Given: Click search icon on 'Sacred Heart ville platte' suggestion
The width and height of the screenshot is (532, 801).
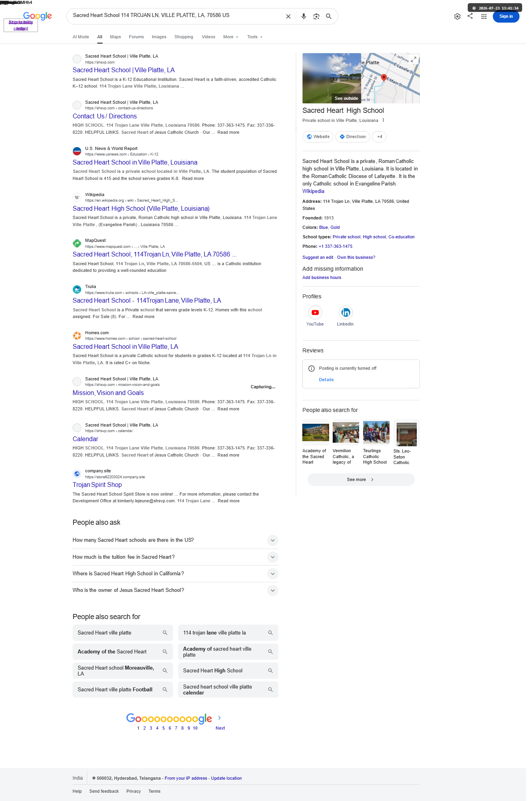Looking at the screenshot, I should (165, 633).
